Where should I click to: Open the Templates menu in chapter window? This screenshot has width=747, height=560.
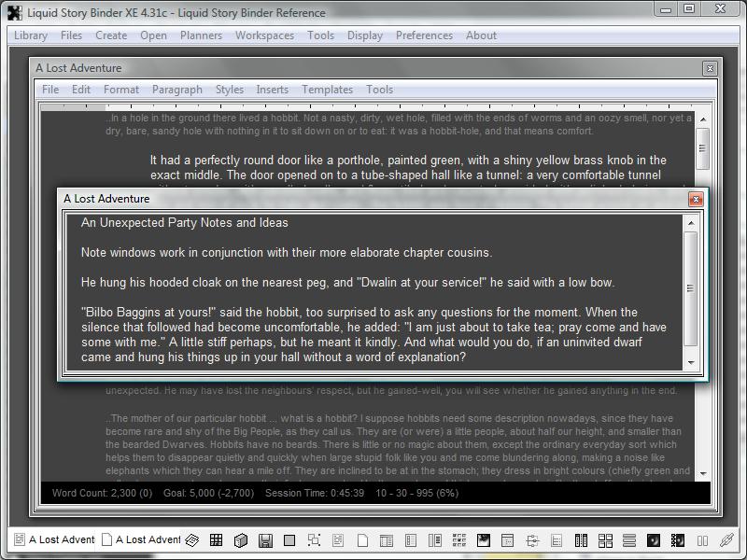click(327, 90)
